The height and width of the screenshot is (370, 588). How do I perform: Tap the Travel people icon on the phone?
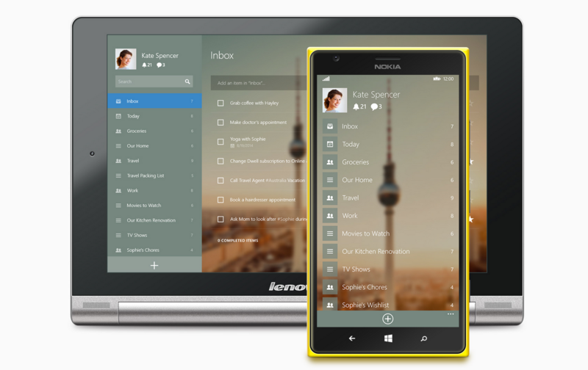(330, 197)
